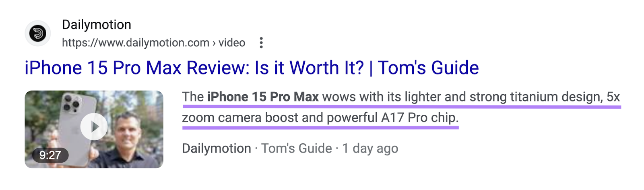
Task: Click the Dailymotion source label below snippet
Action: 216,149
